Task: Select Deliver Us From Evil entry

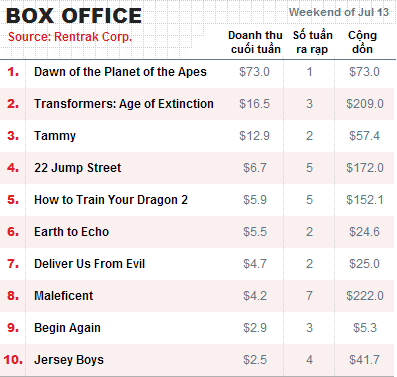Action: (x=90, y=264)
